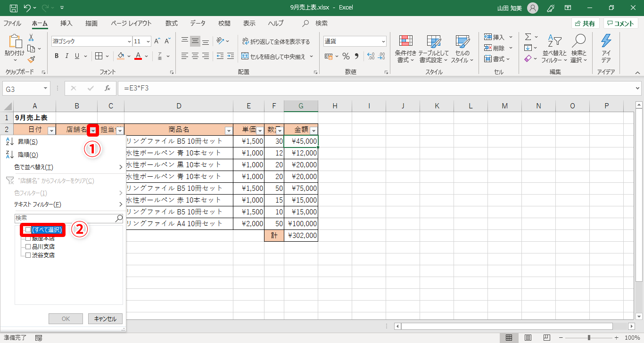Decrease font size with the smaller A icon
This screenshot has height=343, width=644.
click(x=168, y=41)
